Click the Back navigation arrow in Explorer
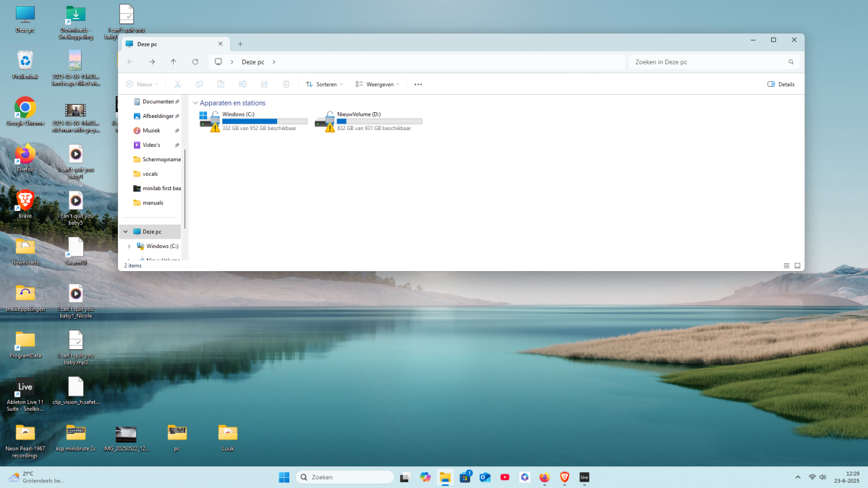 [130, 62]
